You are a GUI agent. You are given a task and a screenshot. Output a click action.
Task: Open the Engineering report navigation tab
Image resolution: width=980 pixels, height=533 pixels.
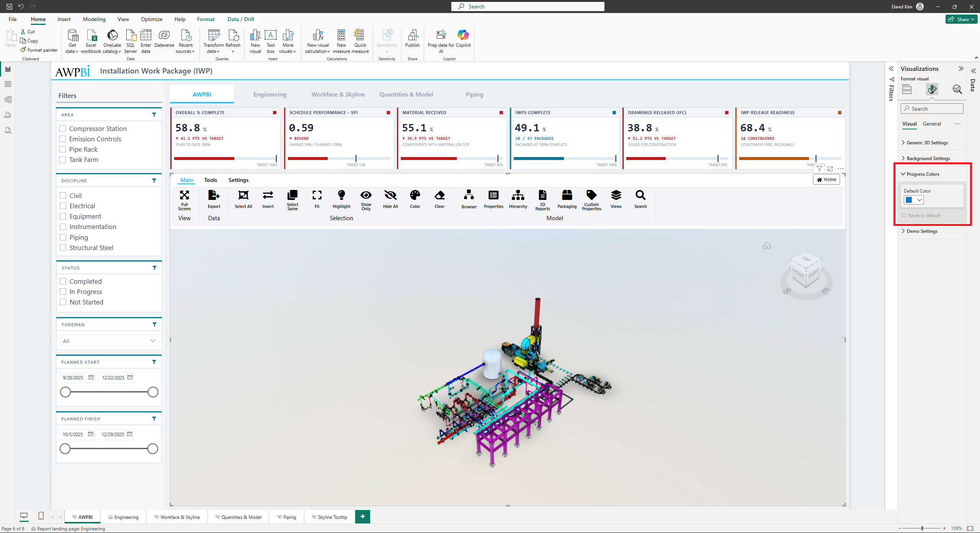coord(270,94)
